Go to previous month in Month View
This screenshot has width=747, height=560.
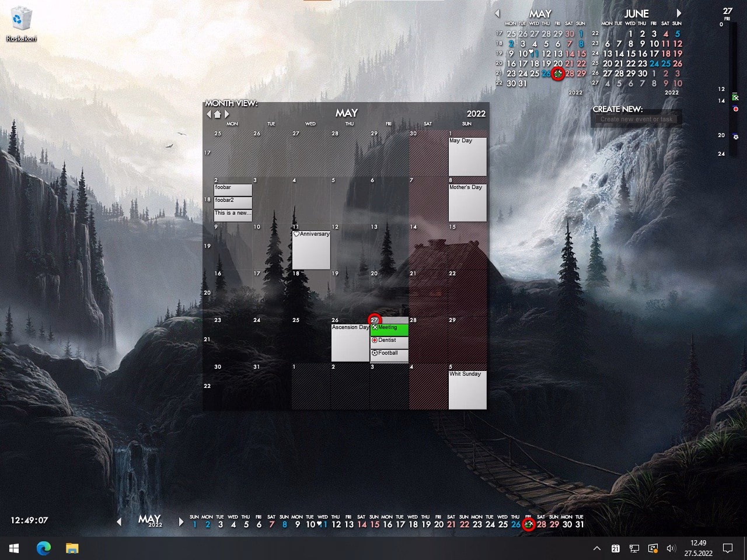click(x=209, y=114)
